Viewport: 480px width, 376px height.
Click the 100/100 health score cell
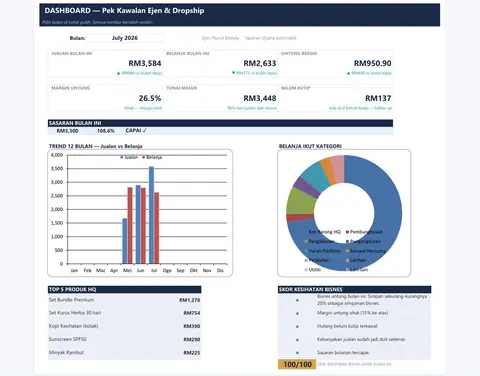click(297, 364)
